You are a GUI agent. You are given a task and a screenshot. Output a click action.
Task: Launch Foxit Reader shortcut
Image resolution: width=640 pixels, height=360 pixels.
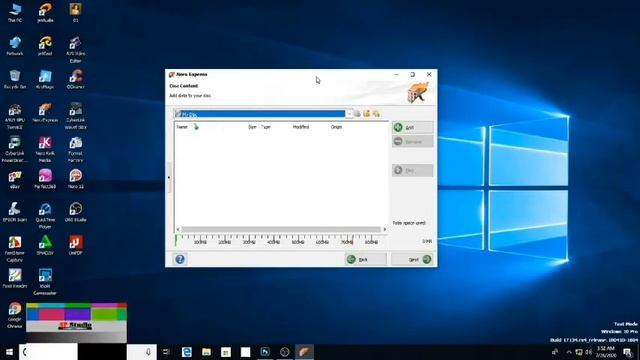point(15,279)
